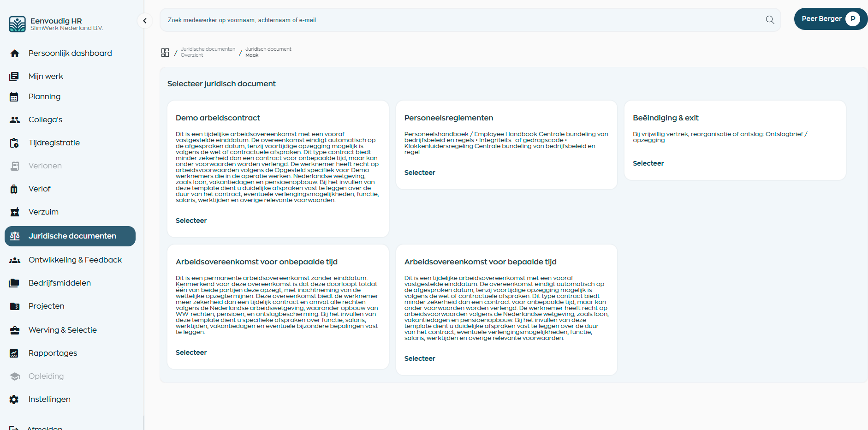Select the Beëindiging & exit template

click(648, 163)
